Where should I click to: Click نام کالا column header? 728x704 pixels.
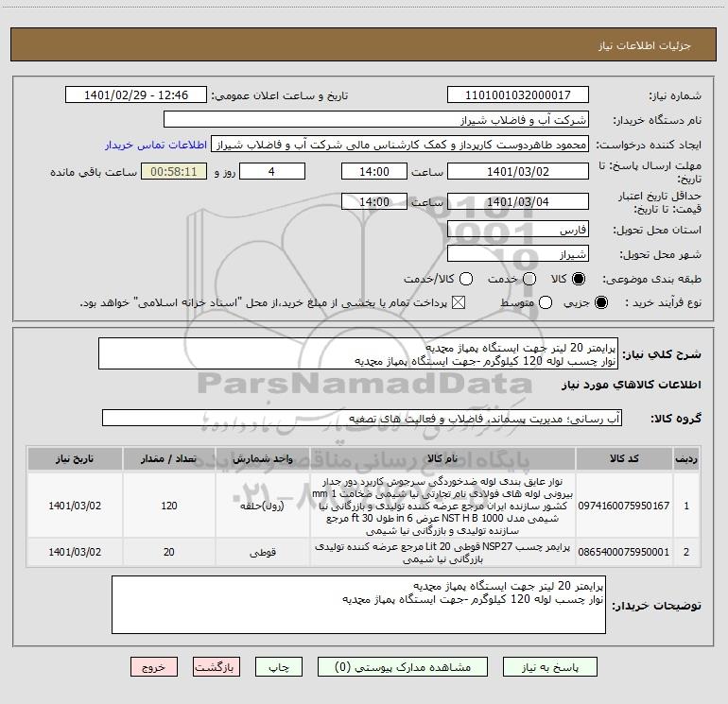click(442, 458)
